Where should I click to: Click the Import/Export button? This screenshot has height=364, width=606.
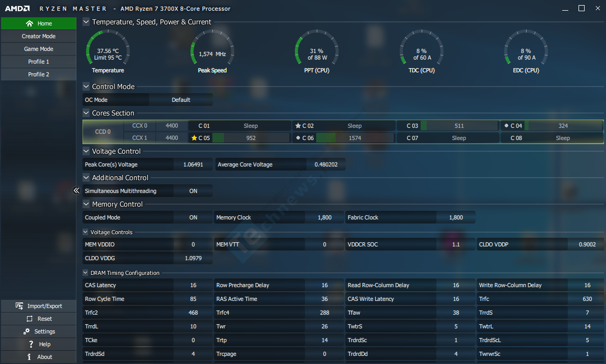click(39, 306)
